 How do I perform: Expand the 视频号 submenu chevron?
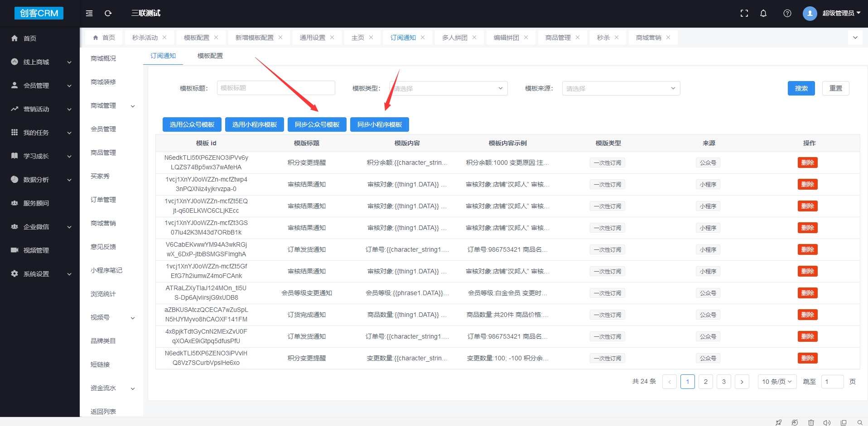(133, 318)
